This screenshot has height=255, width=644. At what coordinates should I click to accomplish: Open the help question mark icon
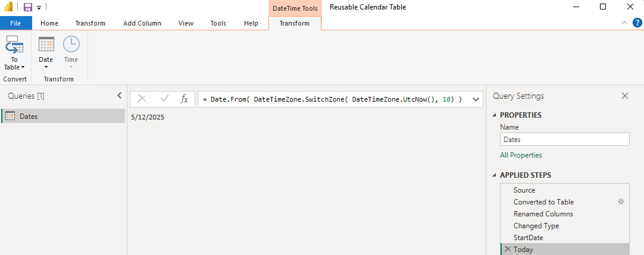tap(637, 23)
